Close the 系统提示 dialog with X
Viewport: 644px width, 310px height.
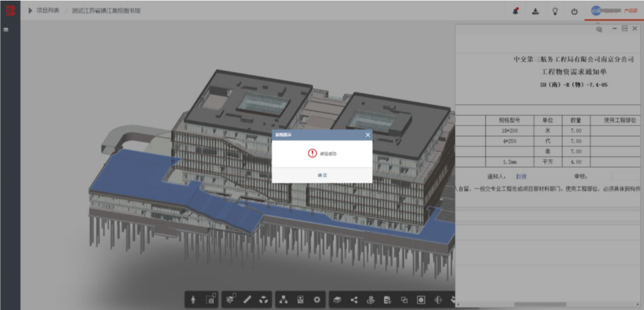point(368,135)
